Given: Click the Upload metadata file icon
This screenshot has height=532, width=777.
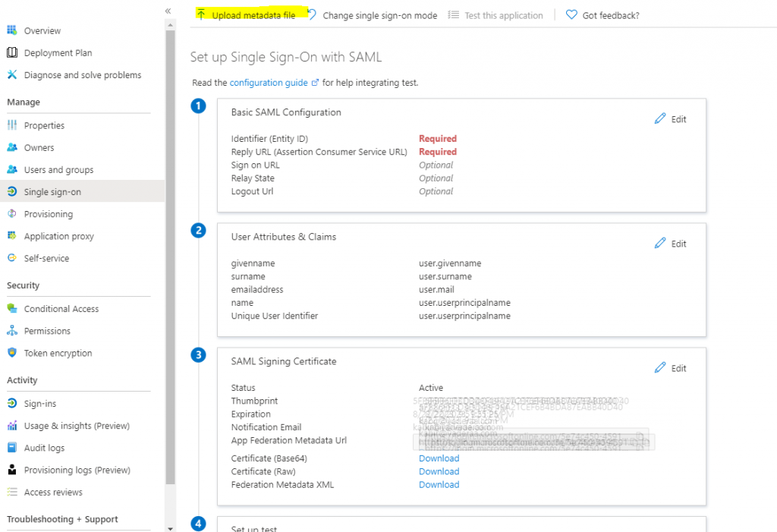Looking at the screenshot, I should pos(201,15).
